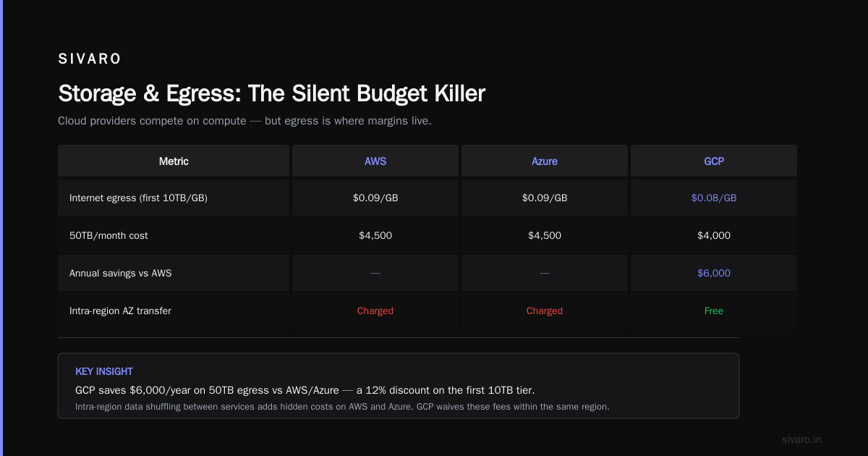Click GCP annual savings $6,000

tap(714, 273)
